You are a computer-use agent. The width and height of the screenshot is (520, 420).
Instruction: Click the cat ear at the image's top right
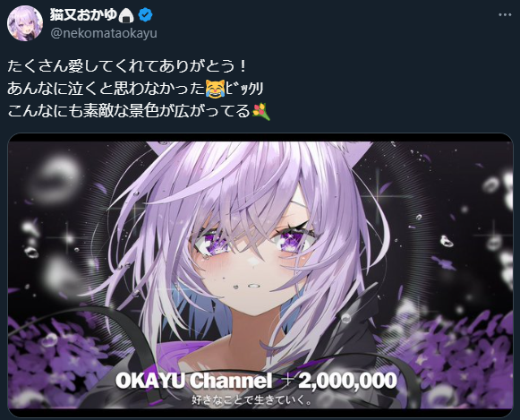(x=356, y=151)
